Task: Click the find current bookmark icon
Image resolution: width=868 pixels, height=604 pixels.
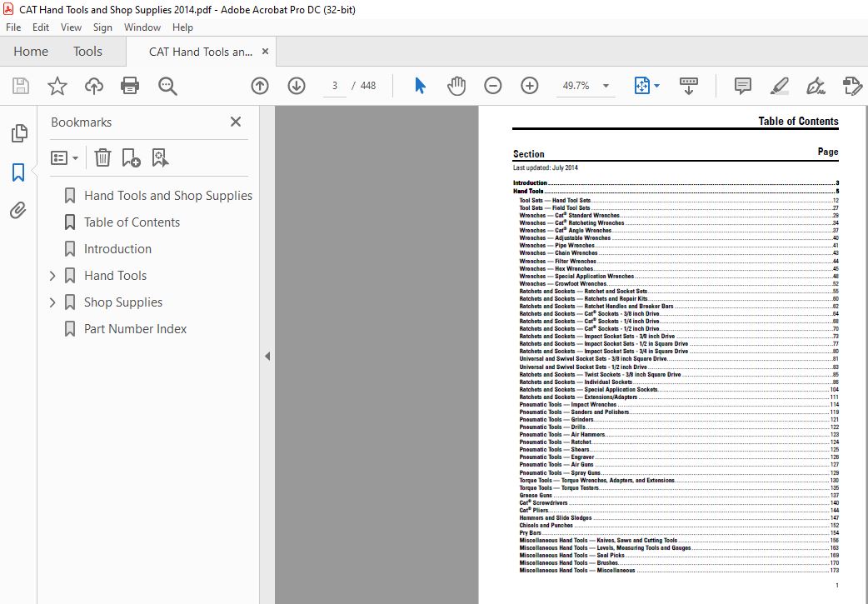Action: (161, 157)
